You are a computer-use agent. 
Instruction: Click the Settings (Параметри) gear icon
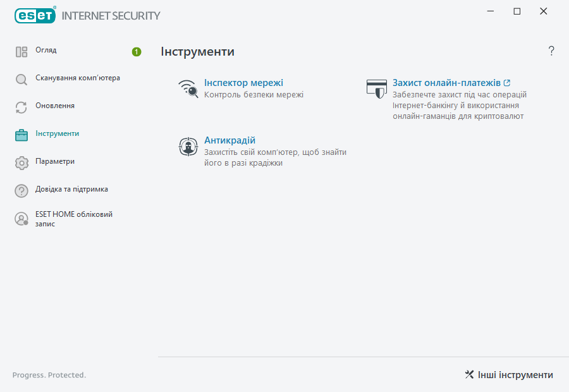pos(21,163)
